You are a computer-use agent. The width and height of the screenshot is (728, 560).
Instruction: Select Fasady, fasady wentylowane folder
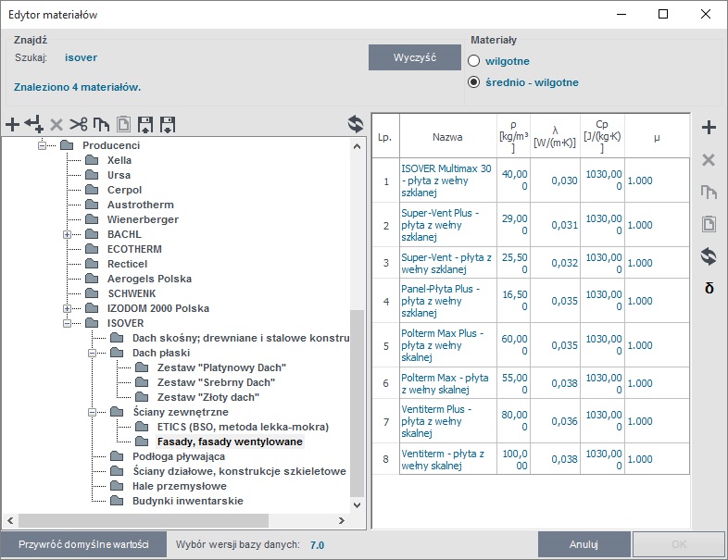pos(230,442)
